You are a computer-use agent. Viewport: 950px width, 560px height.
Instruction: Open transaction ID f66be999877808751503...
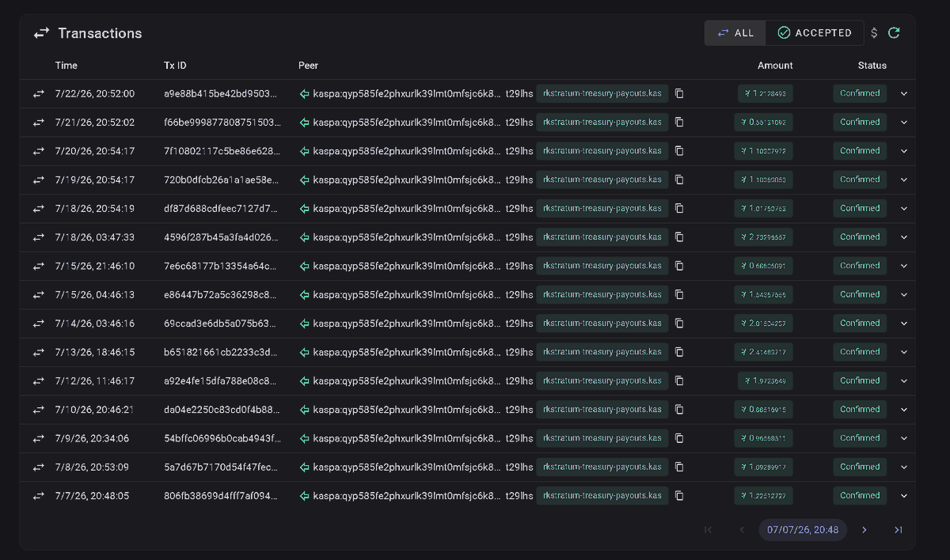[222, 123]
